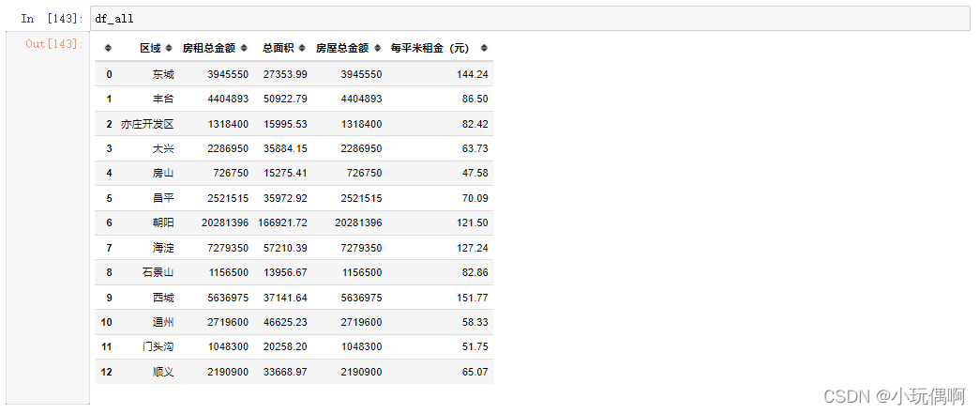Click the 区域 column header text
Viewport: 980px width, 414px height.
[150, 48]
